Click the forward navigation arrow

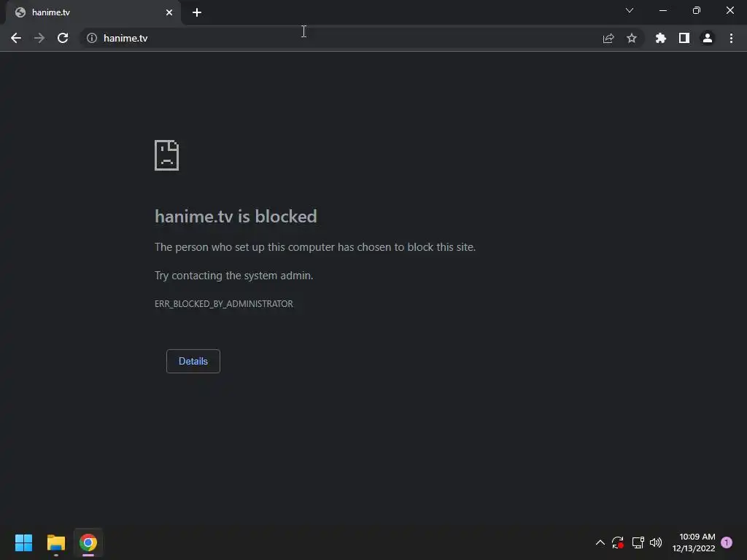coord(39,38)
